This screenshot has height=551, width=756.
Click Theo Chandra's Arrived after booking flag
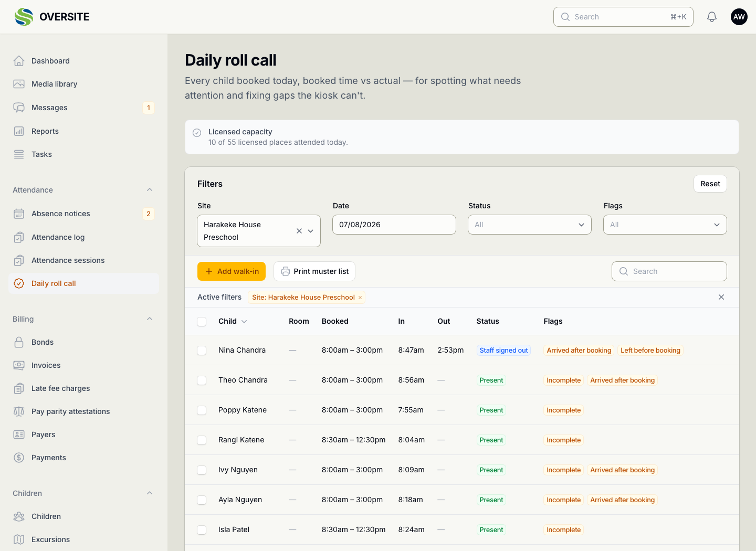tap(623, 380)
